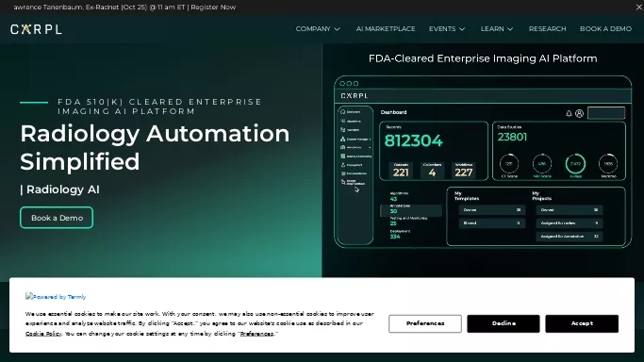Image resolution: width=644 pixels, height=362 pixels.
Task: Click the Radiology Automation Simplified headline
Action: pyautogui.click(x=155, y=147)
